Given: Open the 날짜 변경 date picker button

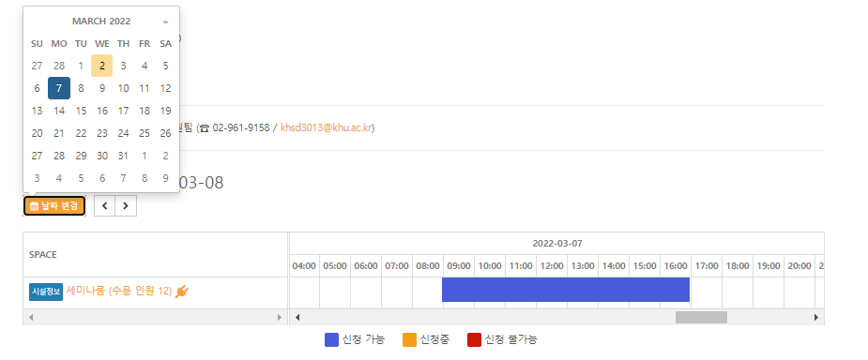Looking at the screenshot, I should point(54,205).
